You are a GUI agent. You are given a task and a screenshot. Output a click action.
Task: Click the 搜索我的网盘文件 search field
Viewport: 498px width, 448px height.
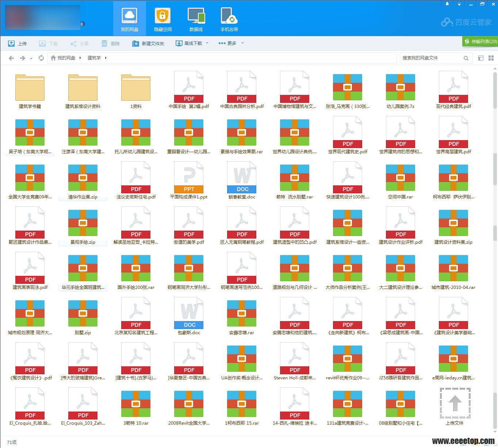pos(431,58)
